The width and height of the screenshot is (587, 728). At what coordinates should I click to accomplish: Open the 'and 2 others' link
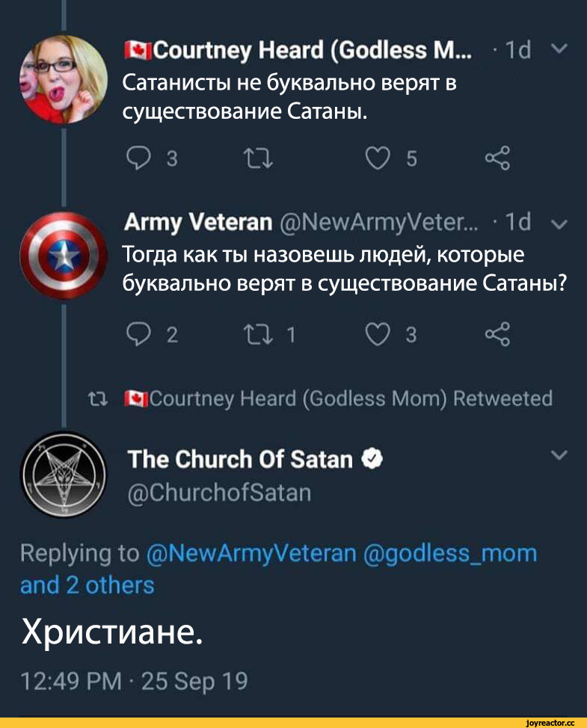(87, 584)
